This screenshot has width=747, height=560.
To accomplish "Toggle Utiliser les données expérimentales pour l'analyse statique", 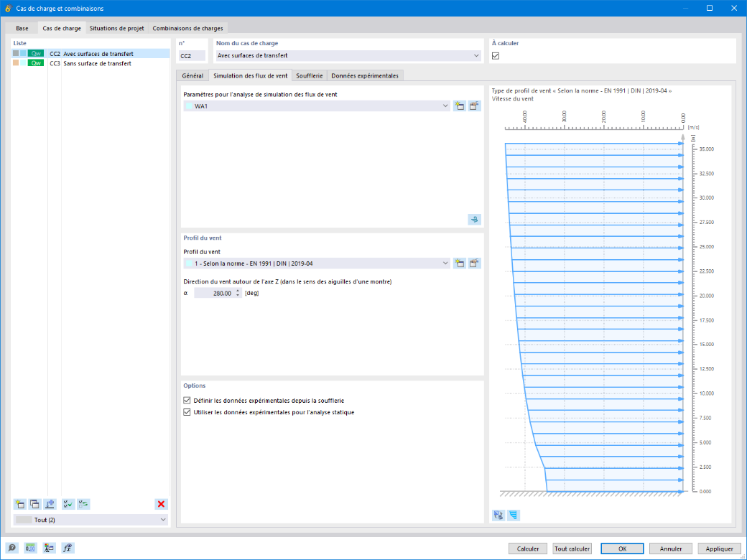I will tap(187, 412).
